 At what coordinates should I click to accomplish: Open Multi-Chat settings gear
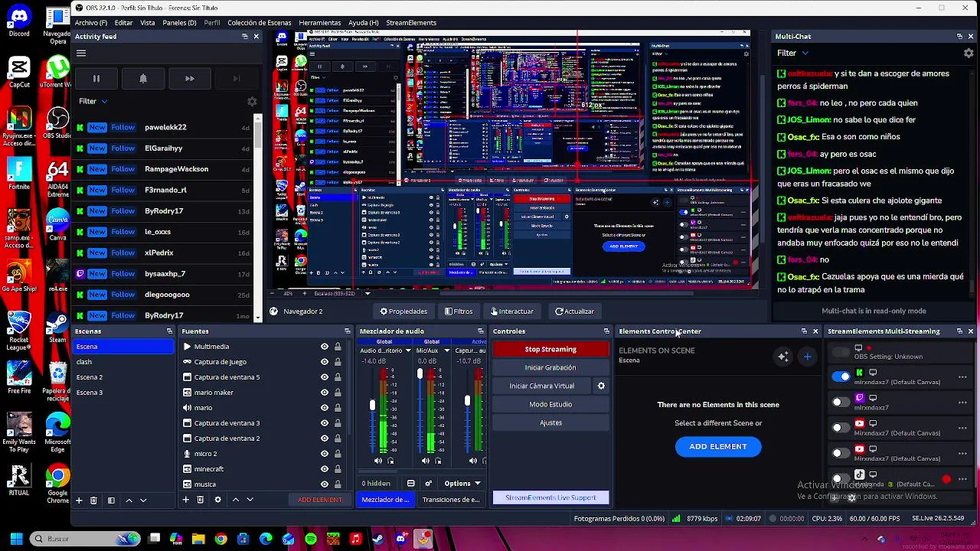point(969,53)
